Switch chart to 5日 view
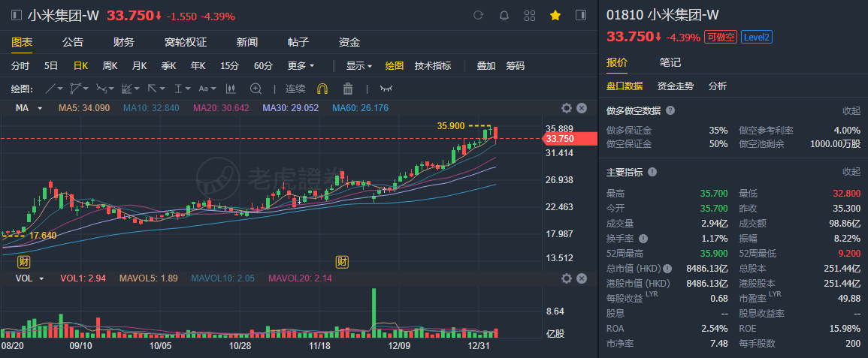868x358 pixels. (x=51, y=66)
